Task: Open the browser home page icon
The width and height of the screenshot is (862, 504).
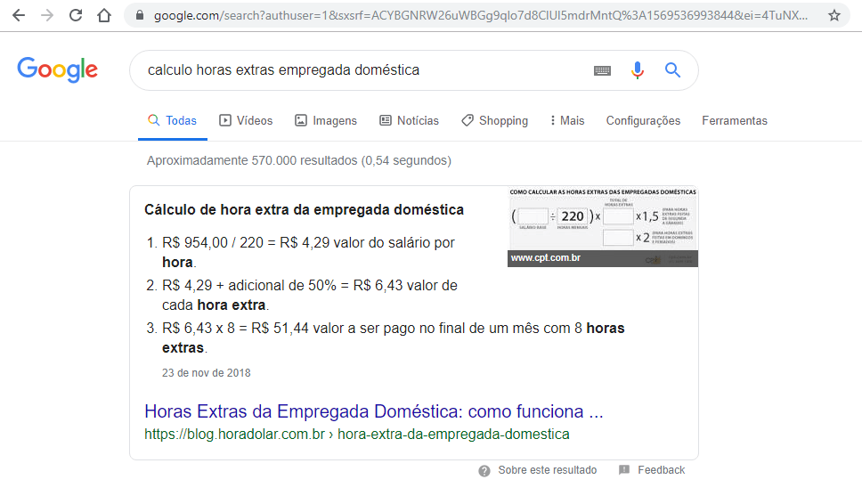Action: click(x=104, y=15)
